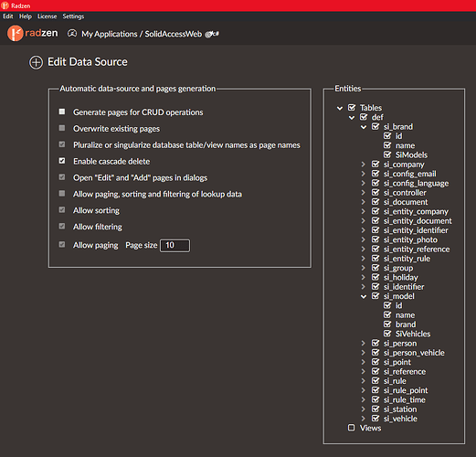
Task: Expand the si_vehicle table node
Action: coord(363,419)
